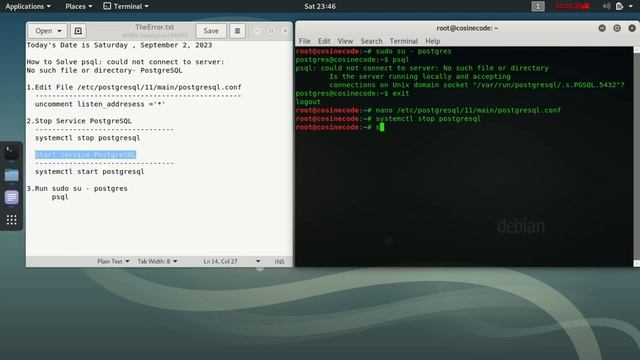
Task: Show all applications grid in the dock
Action: [11, 220]
